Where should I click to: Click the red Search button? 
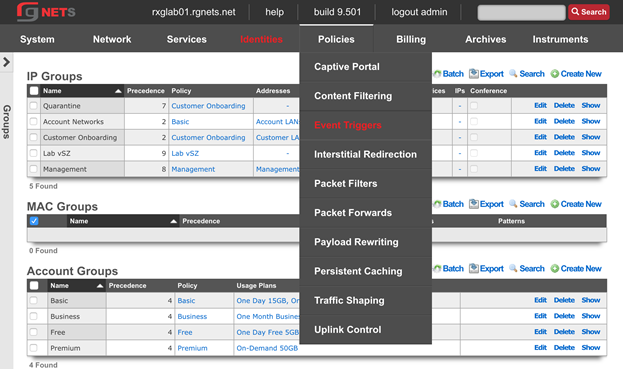pos(588,12)
